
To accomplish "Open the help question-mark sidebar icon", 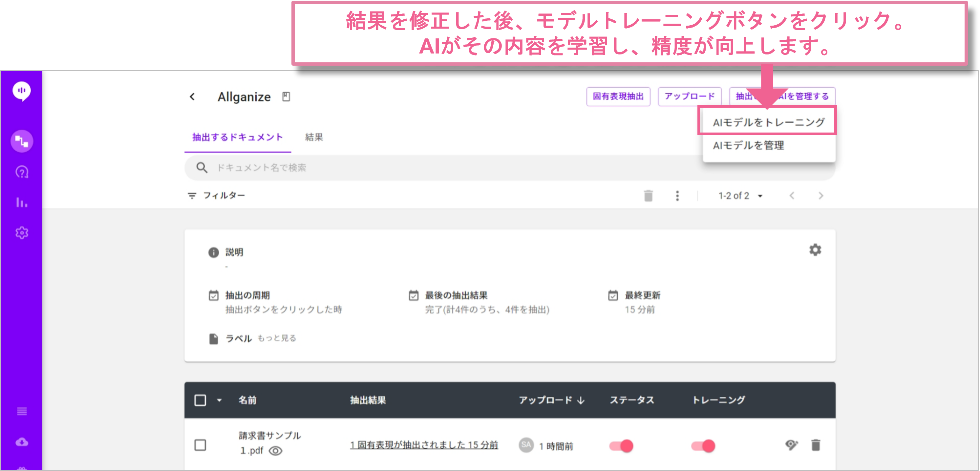I will 22,172.
